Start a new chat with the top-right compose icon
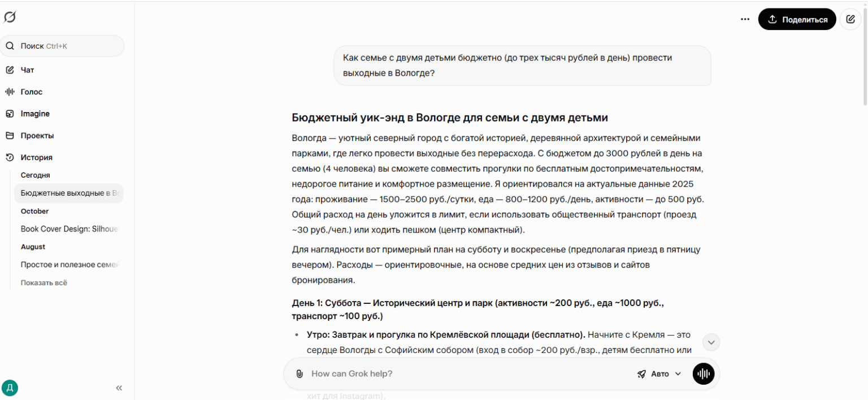Screen dimensions: 868x400 [x=850, y=19]
